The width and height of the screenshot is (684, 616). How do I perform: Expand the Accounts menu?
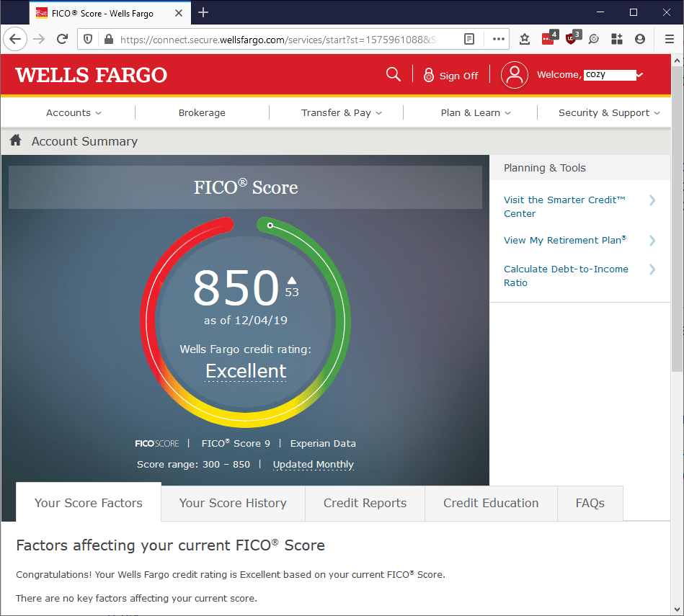tap(74, 113)
